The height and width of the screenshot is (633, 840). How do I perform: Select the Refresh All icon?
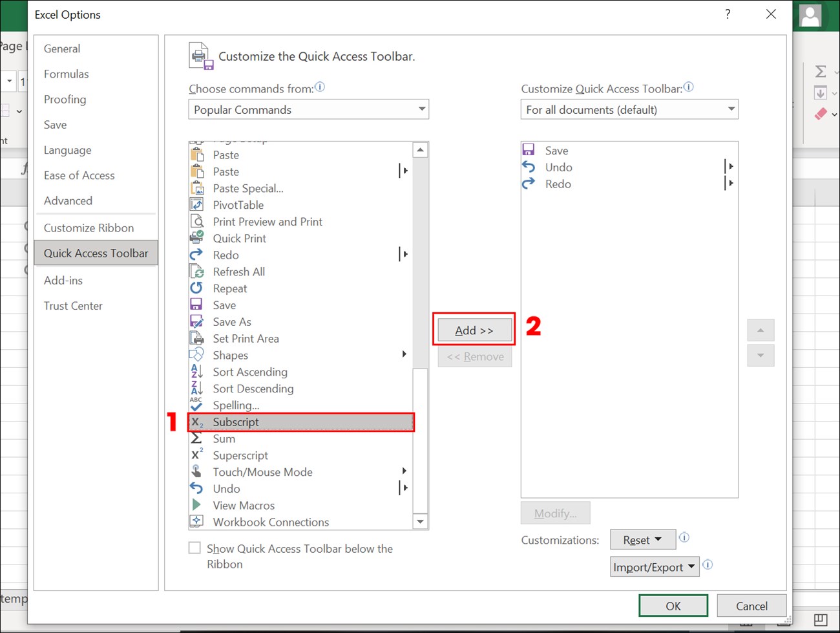point(197,272)
